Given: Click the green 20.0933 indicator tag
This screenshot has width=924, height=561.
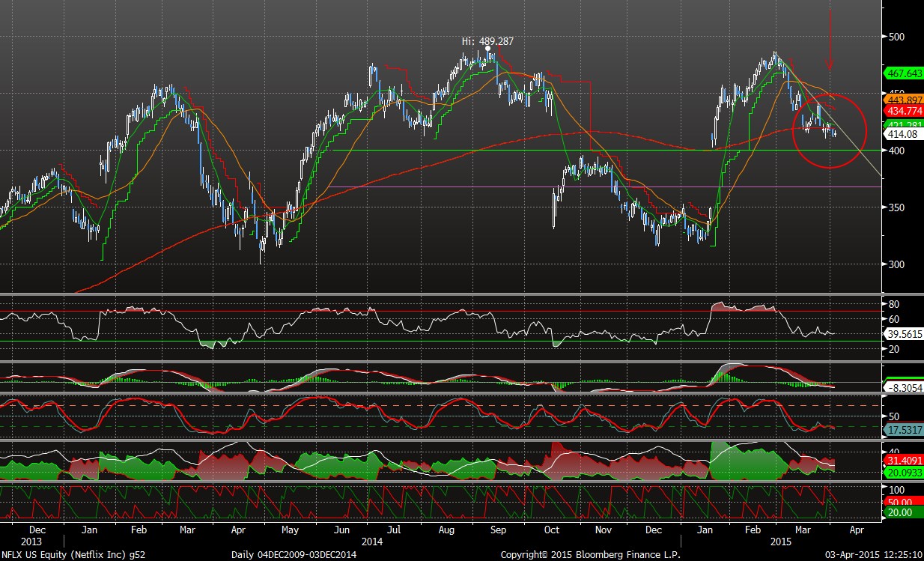Looking at the screenshot, I should point(904,473).
